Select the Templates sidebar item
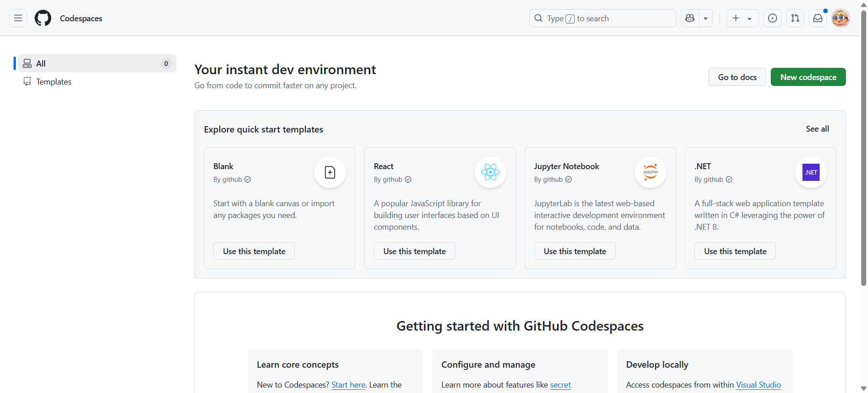Viewport: 868px width, 393px height. [x=97, y=81]
